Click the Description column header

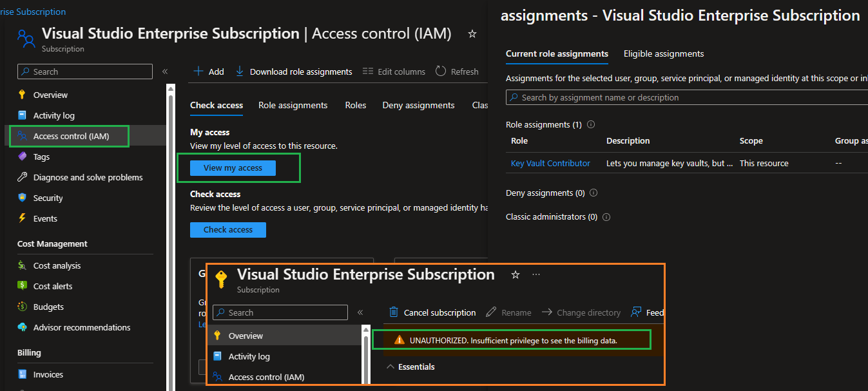point(628,140)
